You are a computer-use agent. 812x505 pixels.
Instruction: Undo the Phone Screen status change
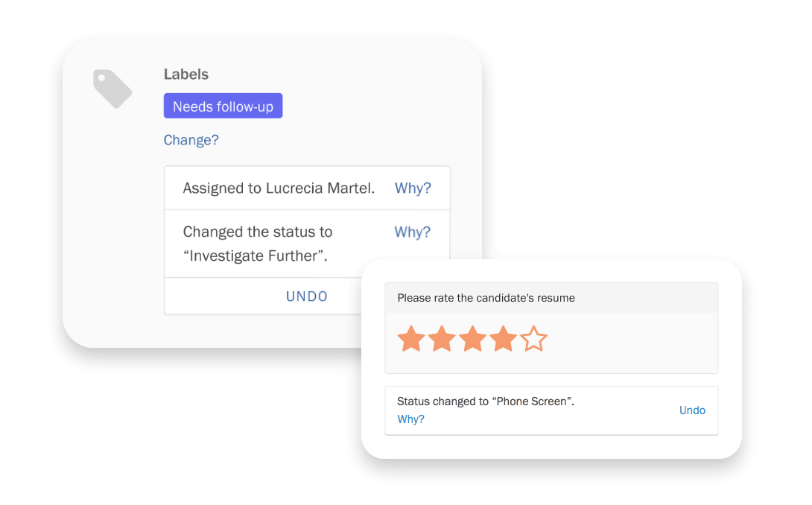692,410
